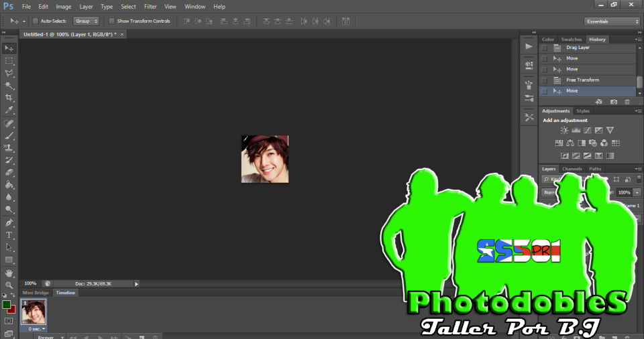This screenshot has height=339, width=644.
Task: Select the Zoom tool in toolbox
Action: (9, 285)
